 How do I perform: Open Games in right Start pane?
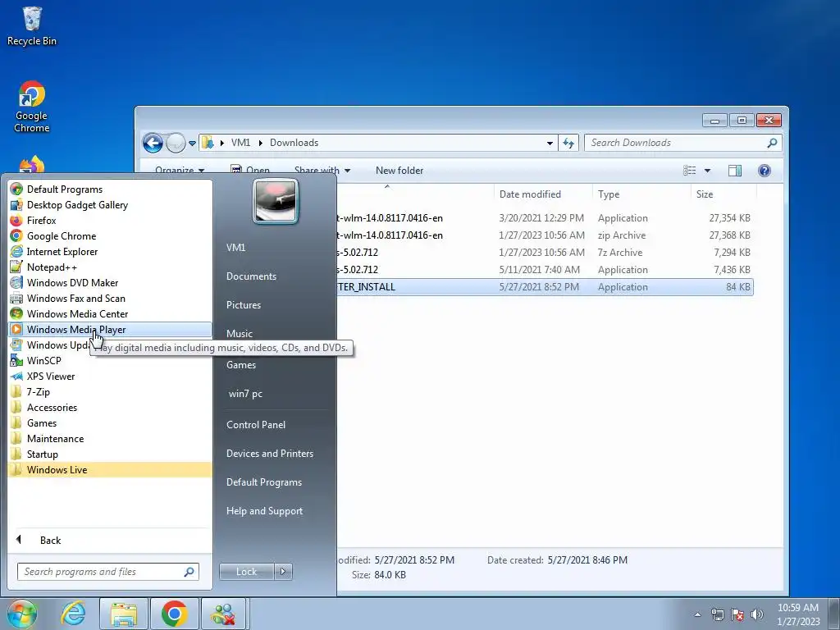coord(241,365)
